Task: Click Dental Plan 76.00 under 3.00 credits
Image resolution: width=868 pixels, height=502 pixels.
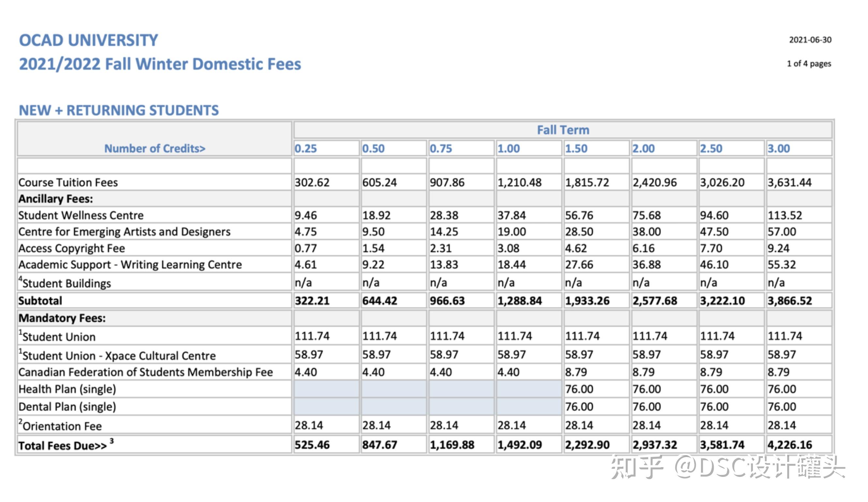Action: [782, 406]
